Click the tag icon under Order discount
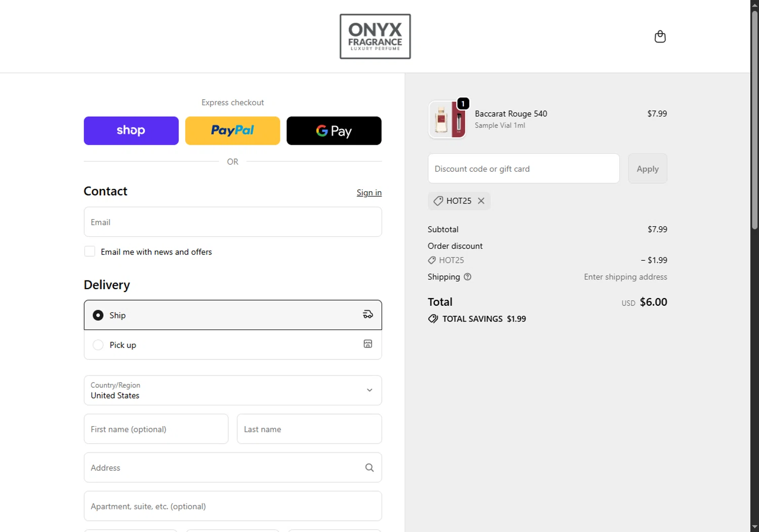This screenshot has width=759, height=532. coord(432,260)
